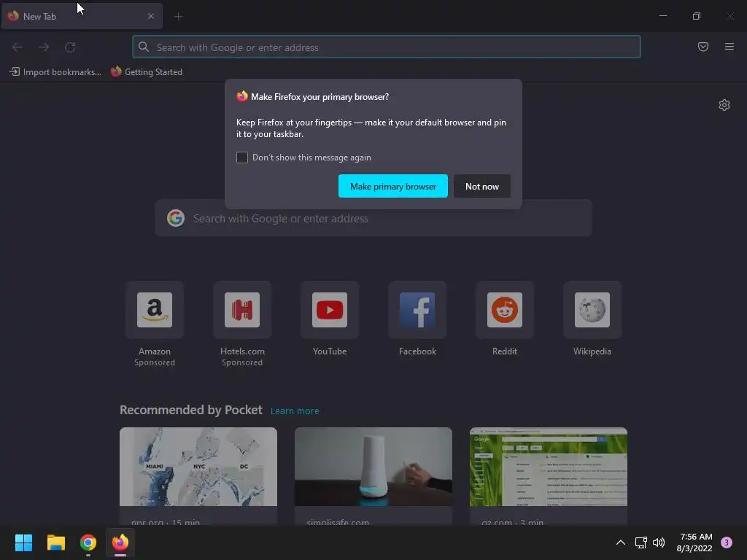Click the Recommended by Pocket heading
This screenshot has height=560, width=747.
(x=191, y=410)
